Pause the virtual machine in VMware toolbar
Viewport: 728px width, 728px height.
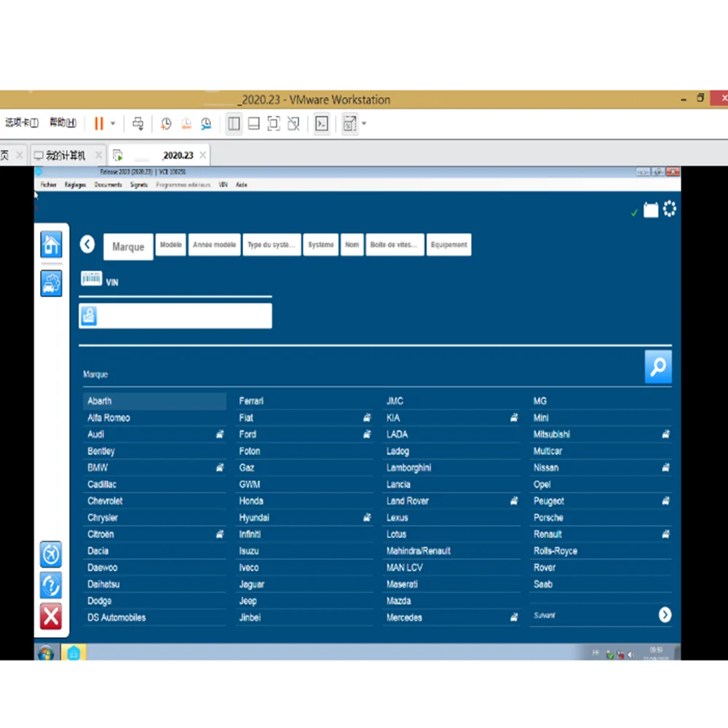[x=99, y=124]
